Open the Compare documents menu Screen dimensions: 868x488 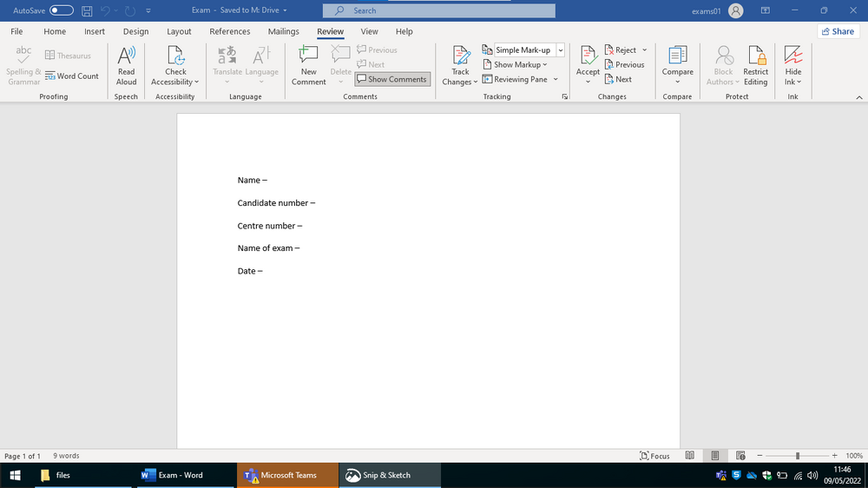pyautogui.click(x=677, y=66)
